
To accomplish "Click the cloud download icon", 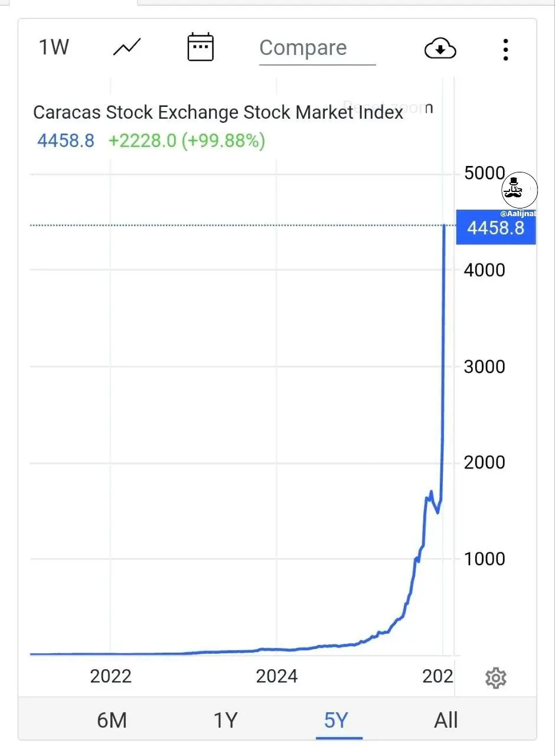I will pyautogui.click(x=440, y=48).
